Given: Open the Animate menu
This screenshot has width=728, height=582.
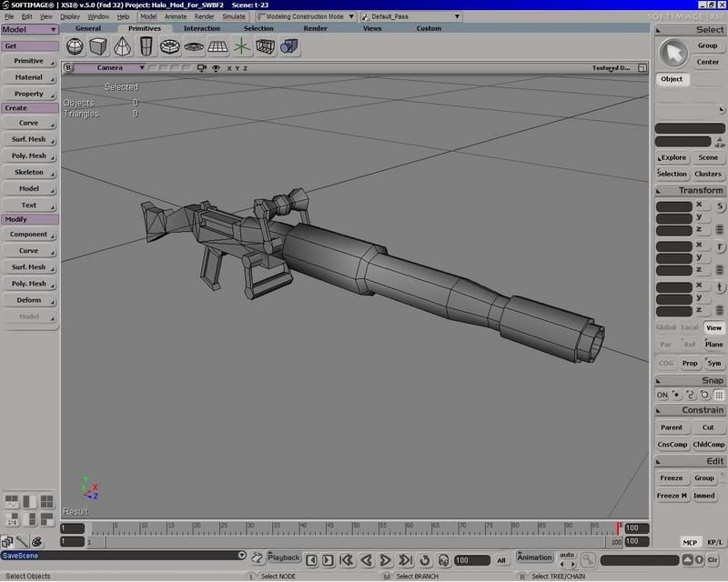Looking at the screenshot, I should tap(176, 16).
